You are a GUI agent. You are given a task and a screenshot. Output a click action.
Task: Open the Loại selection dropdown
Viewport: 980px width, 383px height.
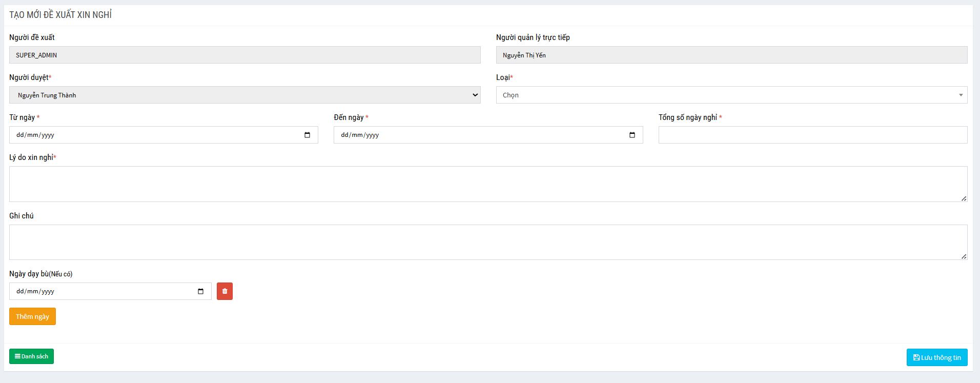click(731, 95)
